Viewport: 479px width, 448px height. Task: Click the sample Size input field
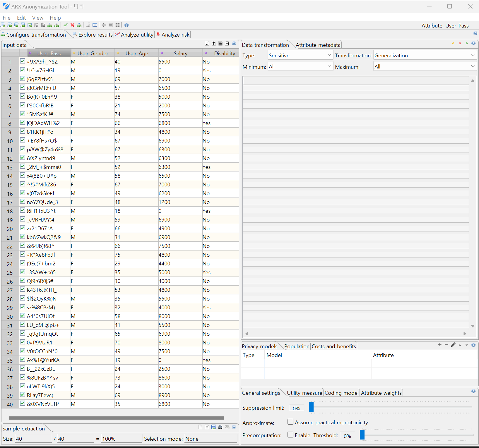(x=33, y=439)
